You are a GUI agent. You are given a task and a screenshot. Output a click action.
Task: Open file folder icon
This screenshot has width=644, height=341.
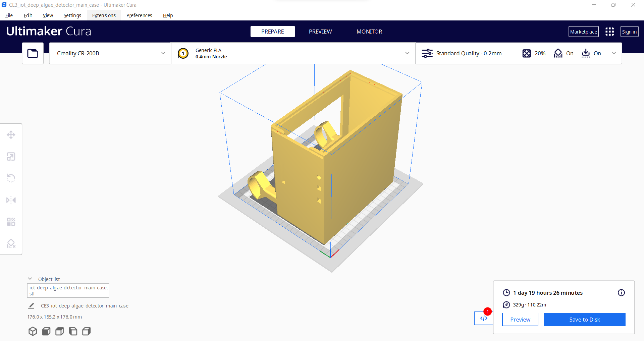(33, 53)
